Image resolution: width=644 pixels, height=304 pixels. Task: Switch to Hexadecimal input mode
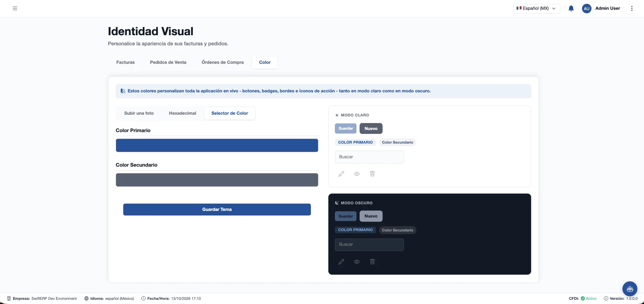182,113
